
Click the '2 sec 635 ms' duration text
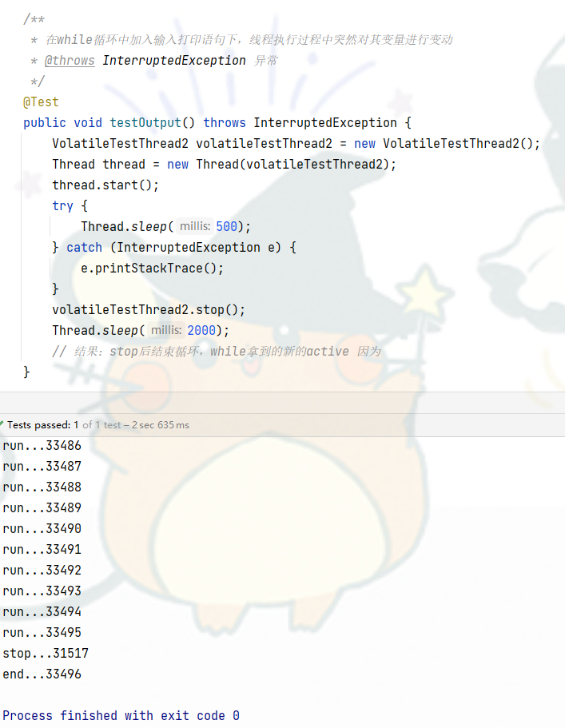(x=161, y=425)
